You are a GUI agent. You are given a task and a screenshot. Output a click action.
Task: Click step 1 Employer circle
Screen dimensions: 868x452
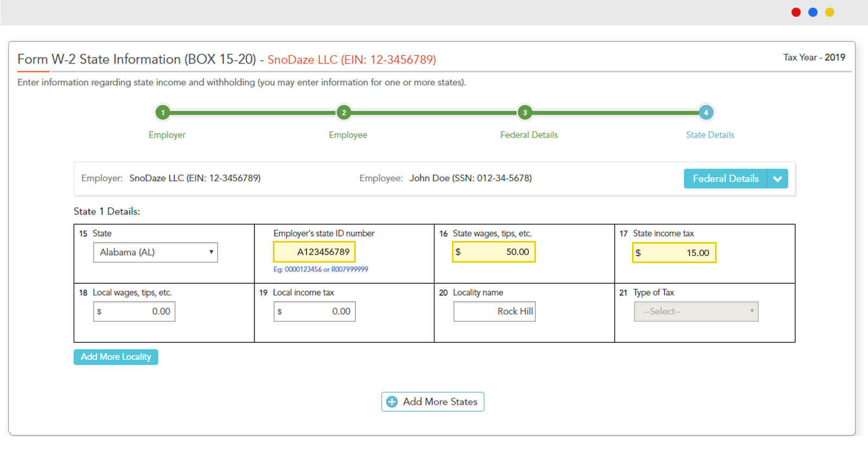click(162, 113)
